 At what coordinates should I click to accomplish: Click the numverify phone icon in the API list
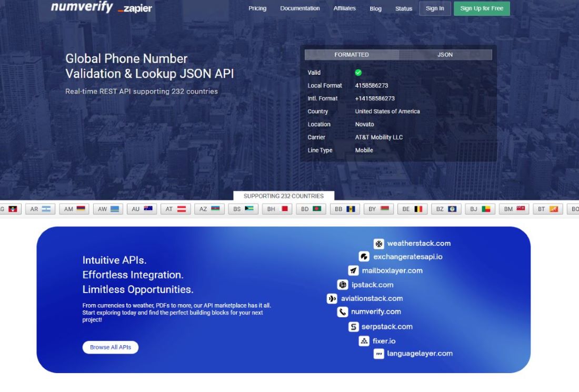(x=343, y=311)
